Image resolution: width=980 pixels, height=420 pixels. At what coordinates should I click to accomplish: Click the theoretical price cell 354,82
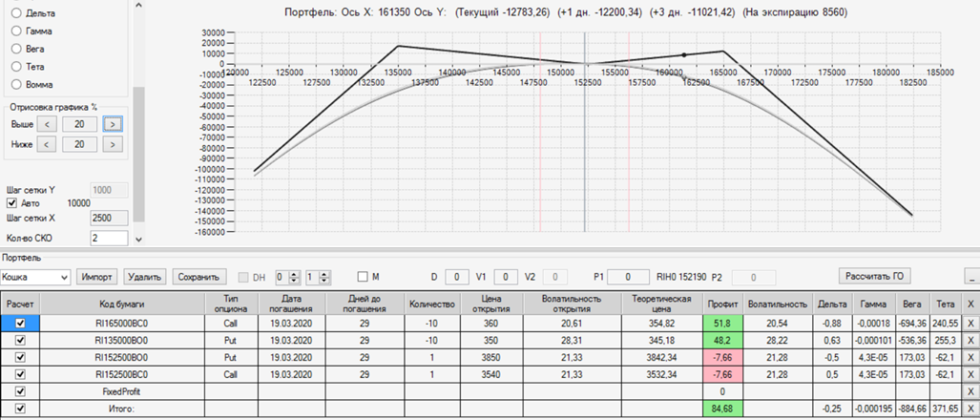click(662, 324)
